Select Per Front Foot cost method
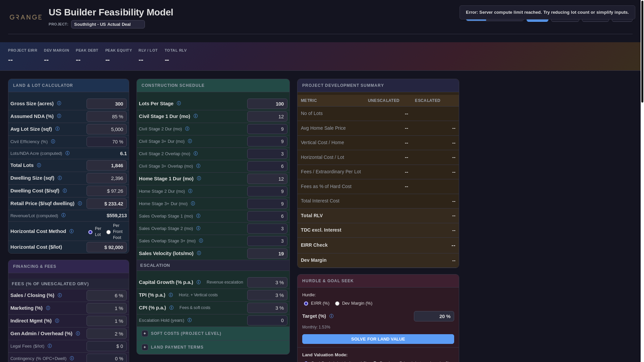The image size is (644, 362). point(108,232)
